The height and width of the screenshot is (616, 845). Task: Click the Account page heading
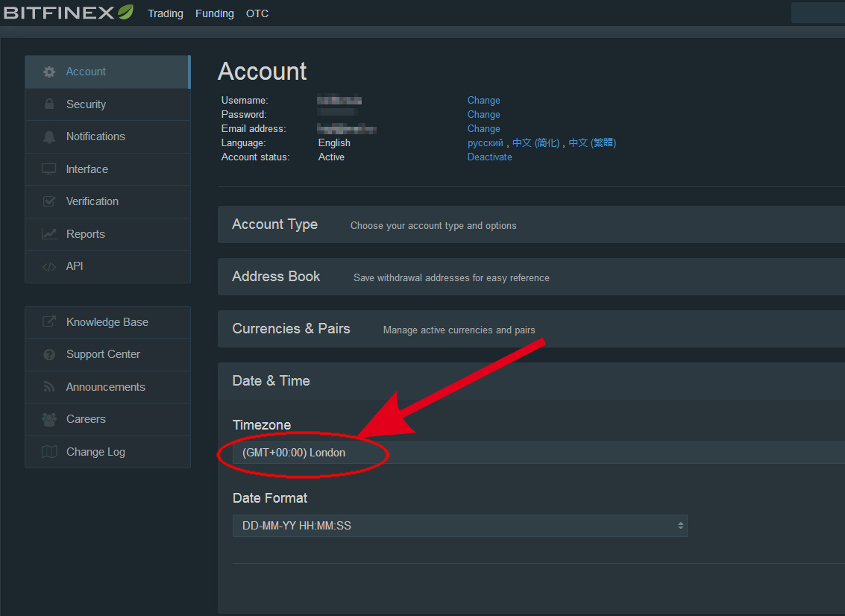pos(263,71)
